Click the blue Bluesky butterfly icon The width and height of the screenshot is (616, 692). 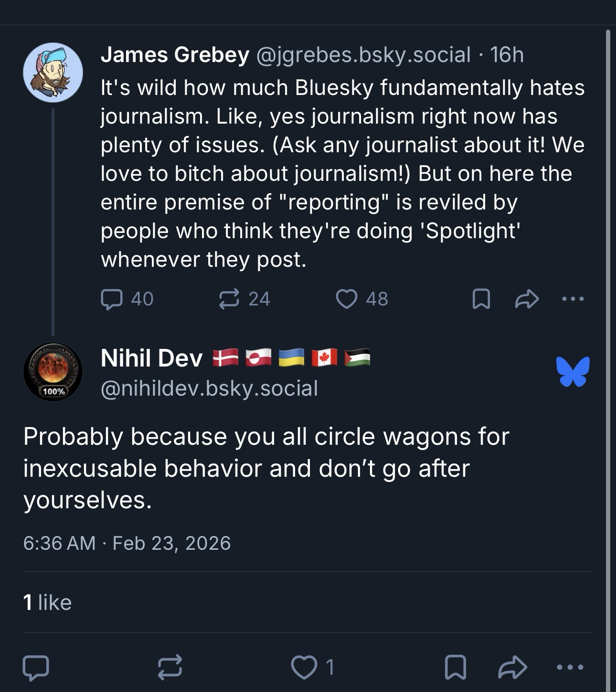tap(573, 372)
